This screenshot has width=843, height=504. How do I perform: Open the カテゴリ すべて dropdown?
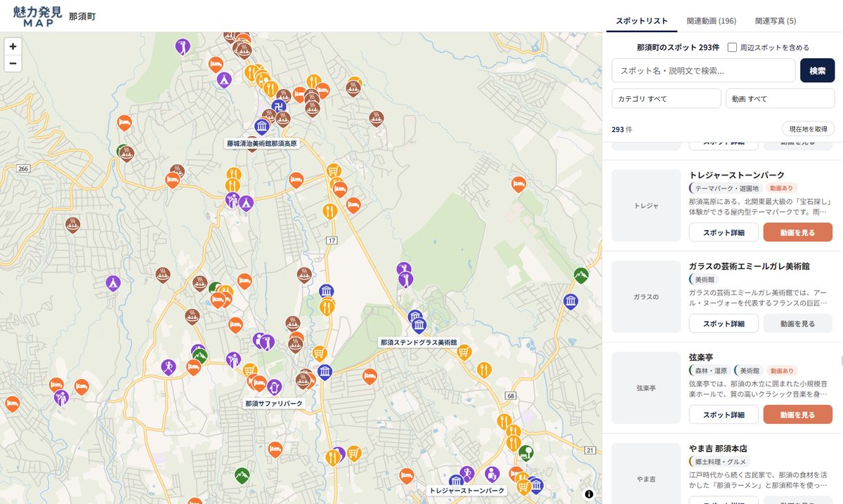(x=666, y=99)
